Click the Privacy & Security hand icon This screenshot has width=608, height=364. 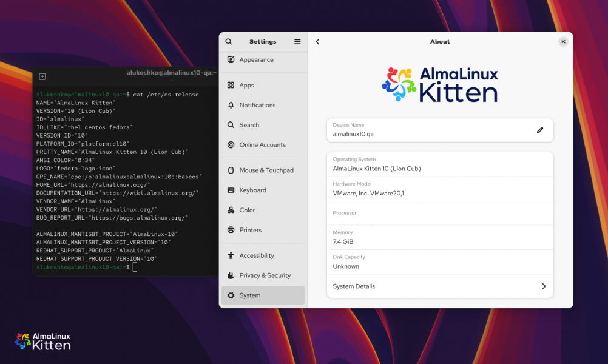[x=231, y=275]
